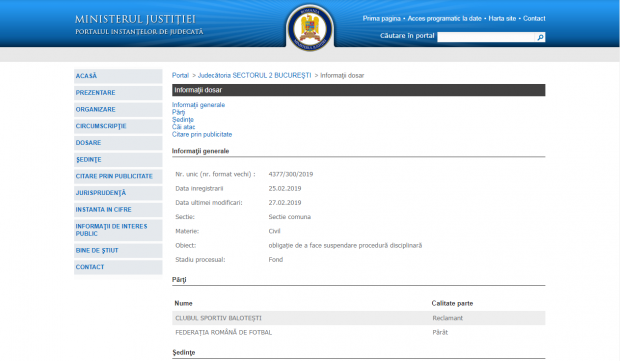Click Reclamant party role cell

pyautogui.click(x=447, y=318)
